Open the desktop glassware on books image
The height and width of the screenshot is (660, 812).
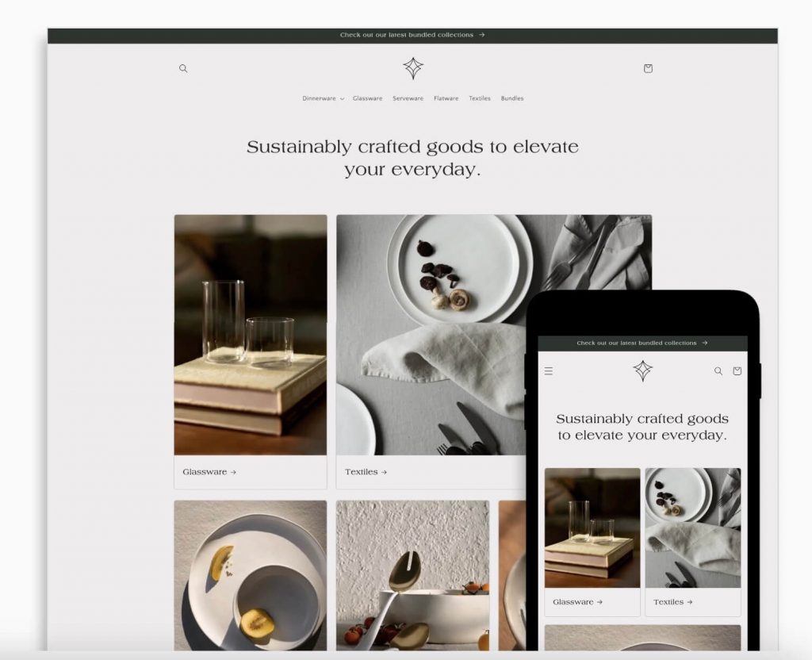pos(251,336)
